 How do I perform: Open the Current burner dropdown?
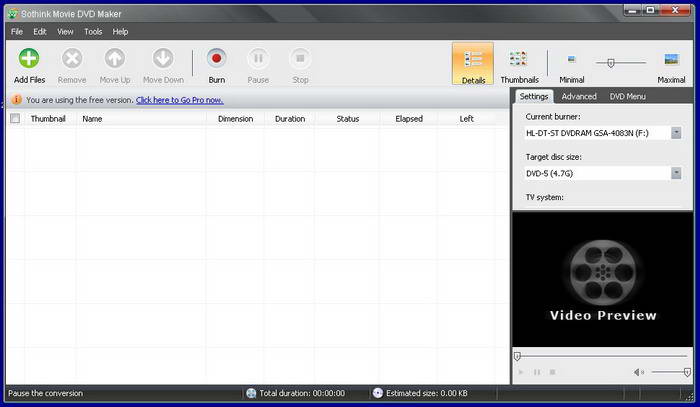coord(676,133)
